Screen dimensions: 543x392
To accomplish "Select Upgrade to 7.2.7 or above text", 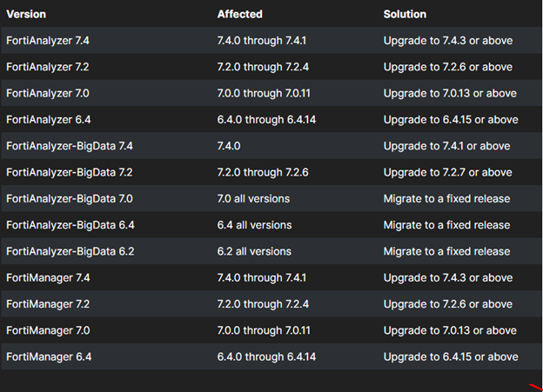I will pos(448,172).
